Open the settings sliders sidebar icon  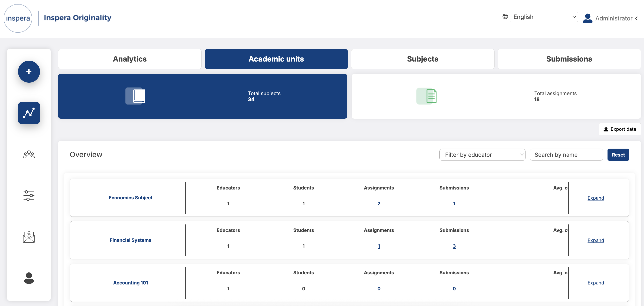(x=29, y=195)
